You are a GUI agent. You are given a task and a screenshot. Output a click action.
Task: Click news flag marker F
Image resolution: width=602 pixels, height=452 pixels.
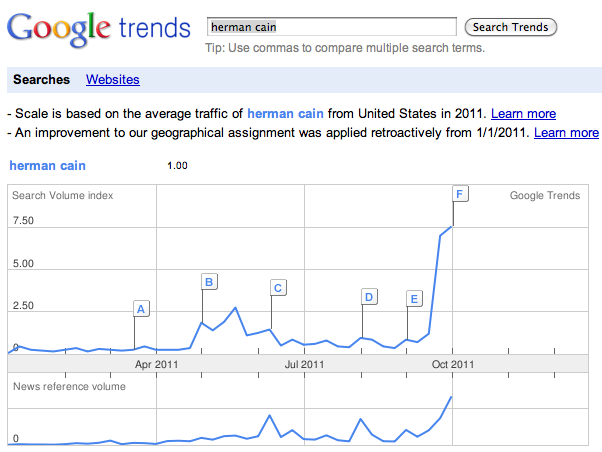pyautogui.click(x=460, y=194)
